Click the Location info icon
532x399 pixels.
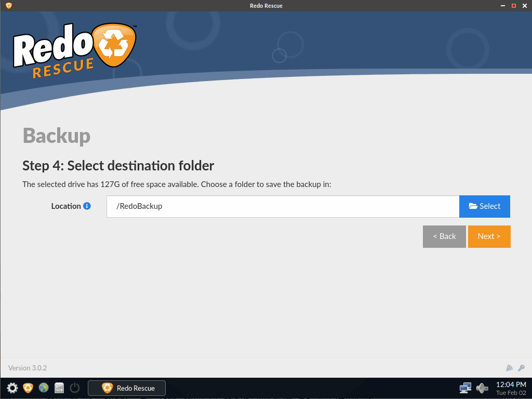tap(87, 206)
